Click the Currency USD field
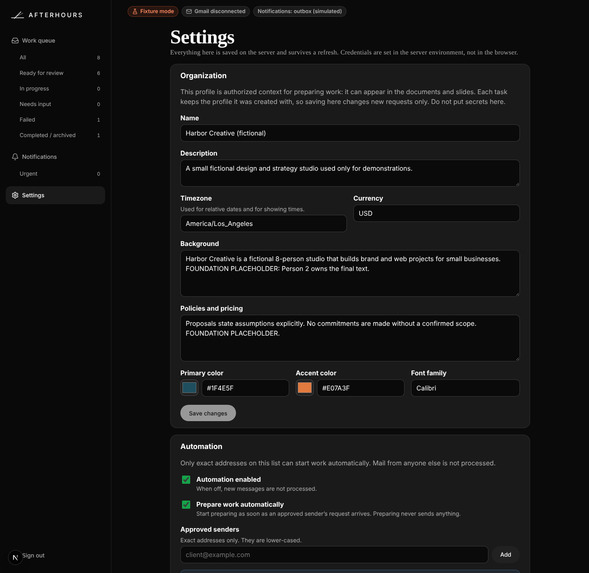Viewport: 589px width, 573px height. point(436,213)
